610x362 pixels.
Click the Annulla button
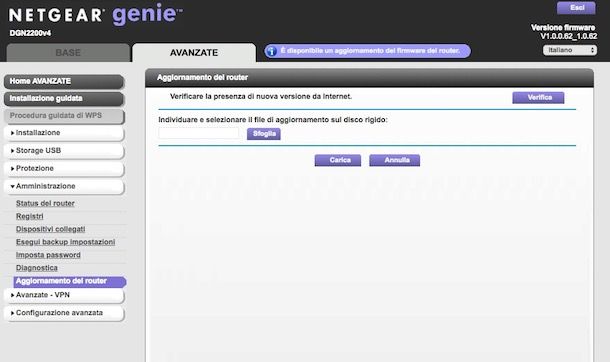click(394, 160)
